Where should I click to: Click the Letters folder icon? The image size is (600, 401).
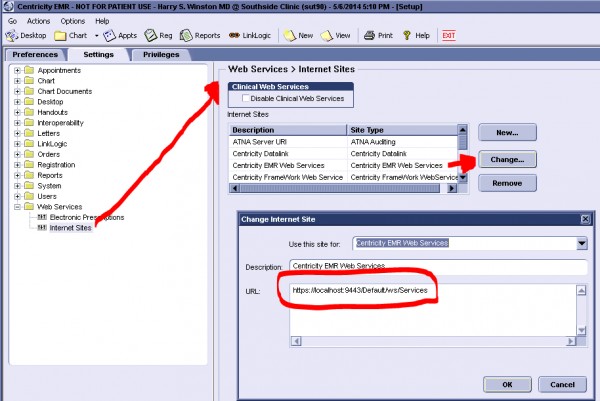29,133
